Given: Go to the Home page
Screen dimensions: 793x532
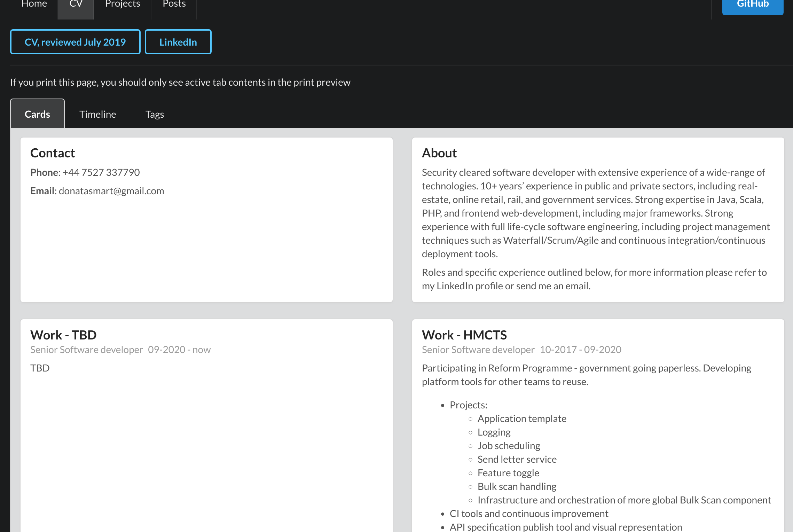Looking at the screenshot, I should (x=34, y=4).
